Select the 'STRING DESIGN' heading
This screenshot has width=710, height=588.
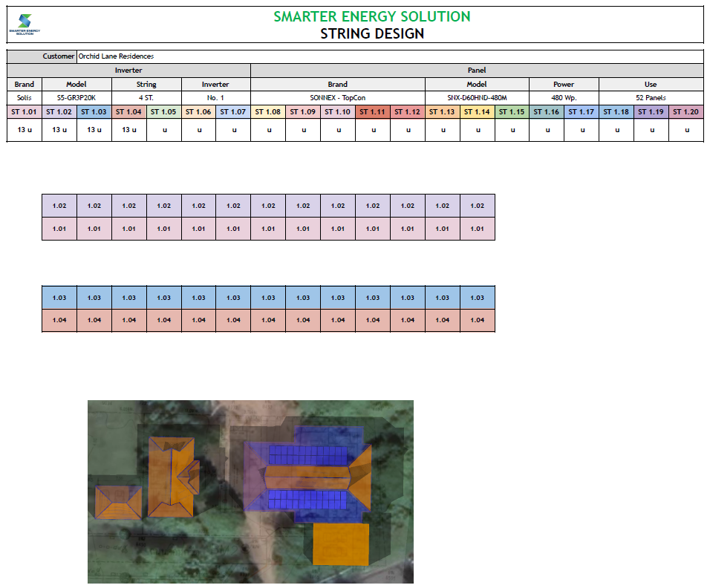pyautogui.click(x=372, y=34)
